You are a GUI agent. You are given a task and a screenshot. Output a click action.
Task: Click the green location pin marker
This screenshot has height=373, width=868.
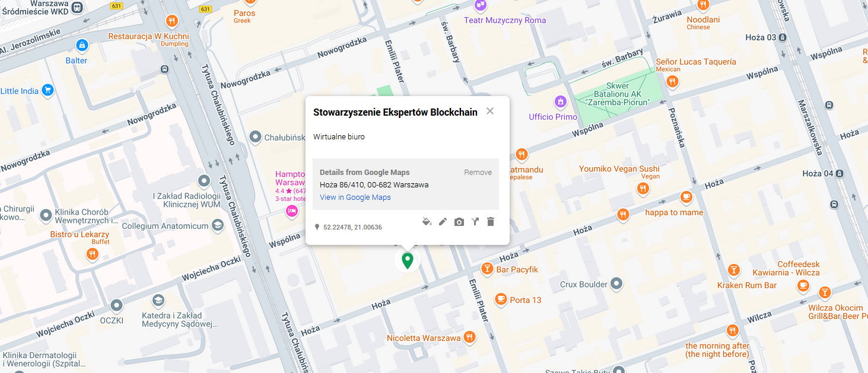coord(408,261)
